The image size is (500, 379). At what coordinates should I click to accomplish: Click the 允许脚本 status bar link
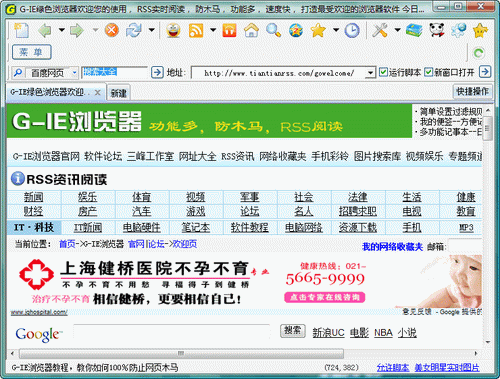(x=393, y=367)
